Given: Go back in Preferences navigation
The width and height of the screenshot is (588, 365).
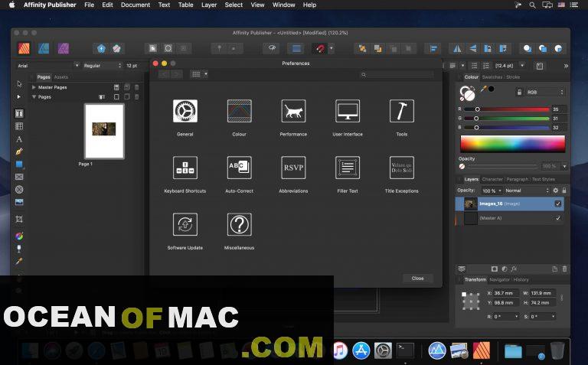Looking at the screenshot, I should 164,74.
